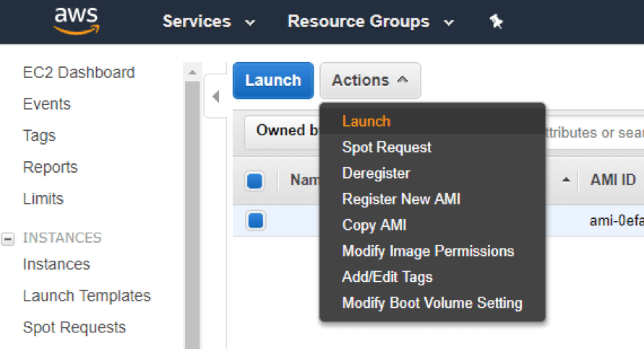The image size is (644, 349).
Task: Select Copy AMI from the menu
Action: [x=432, y=225]
